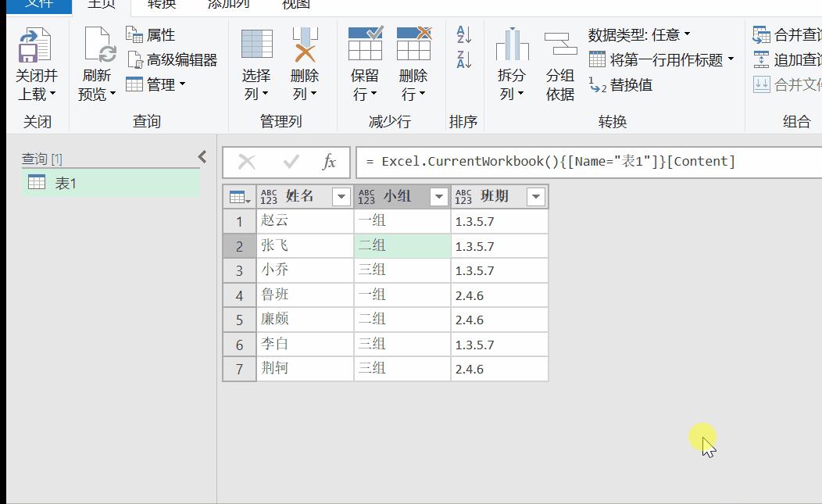822x504 pixels.
Task: Toggle descending sort with the ZA icon
Action: click(463, 59)
